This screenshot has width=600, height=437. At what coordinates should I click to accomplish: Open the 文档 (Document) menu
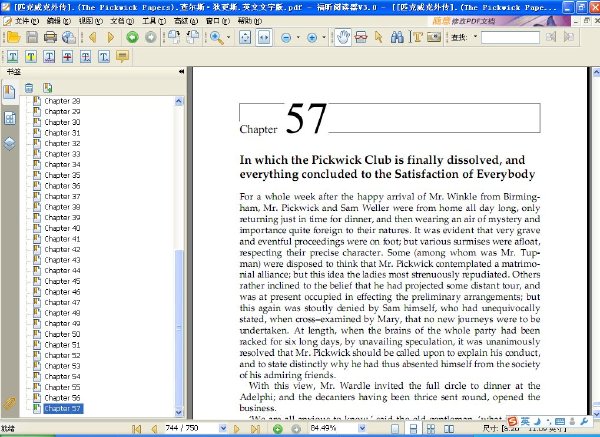tap(122, 21)
